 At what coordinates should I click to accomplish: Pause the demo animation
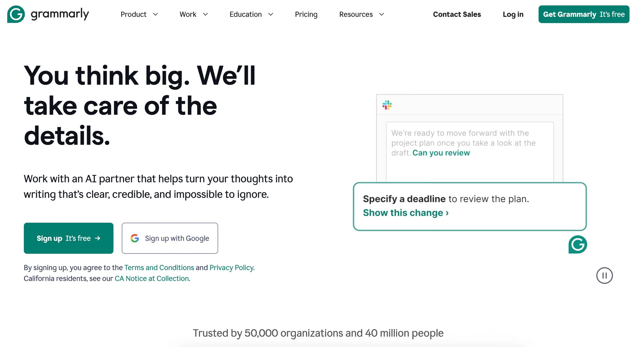pyautogui.click(x=604, y=276)
